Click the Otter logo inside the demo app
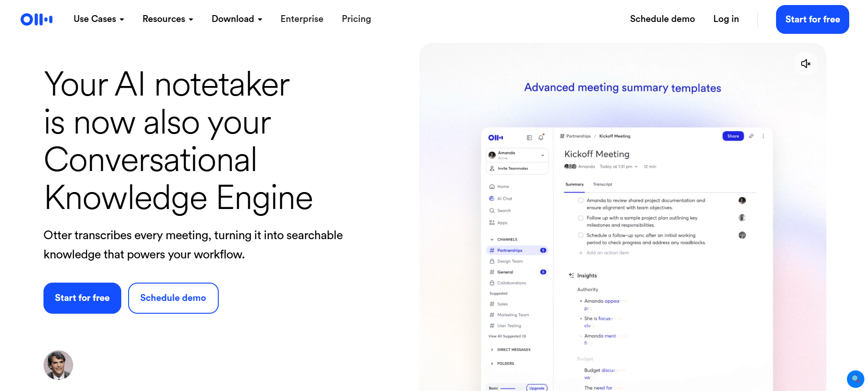868x391 pixels. (x=496, y=138)
